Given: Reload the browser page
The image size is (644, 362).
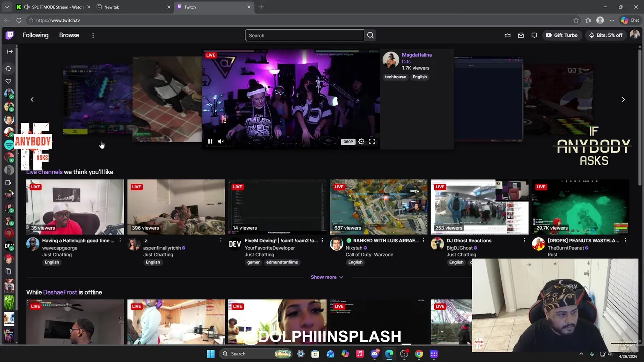Looking at the screenshot, I should (19, 20).
